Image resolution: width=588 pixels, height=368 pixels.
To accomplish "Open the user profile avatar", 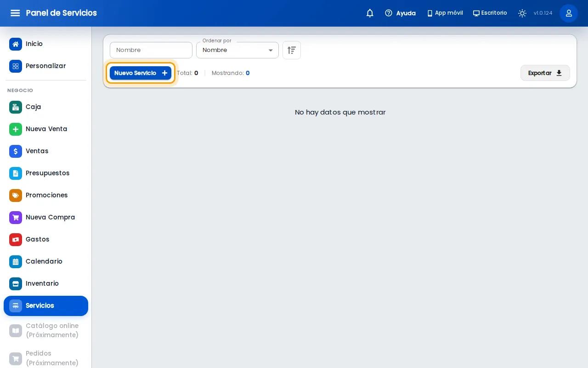I will 569,13.
